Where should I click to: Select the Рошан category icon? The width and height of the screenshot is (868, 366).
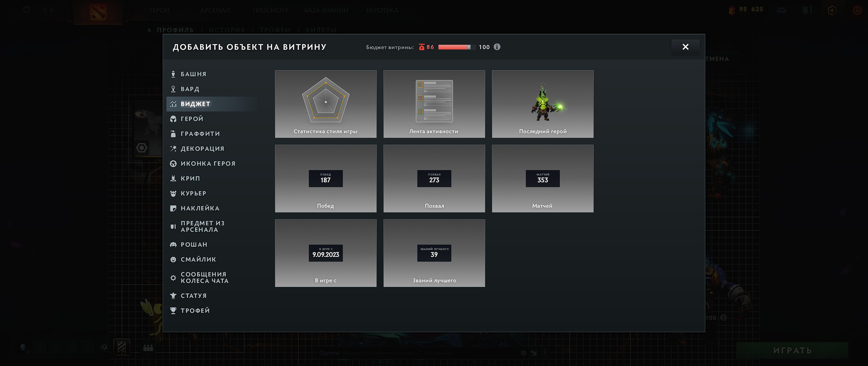point(173,245)
